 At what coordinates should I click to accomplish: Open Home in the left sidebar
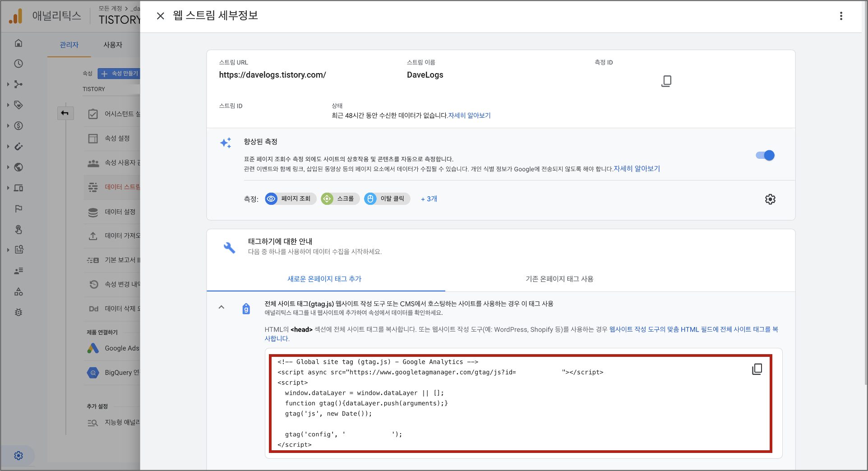pos(18,43)
